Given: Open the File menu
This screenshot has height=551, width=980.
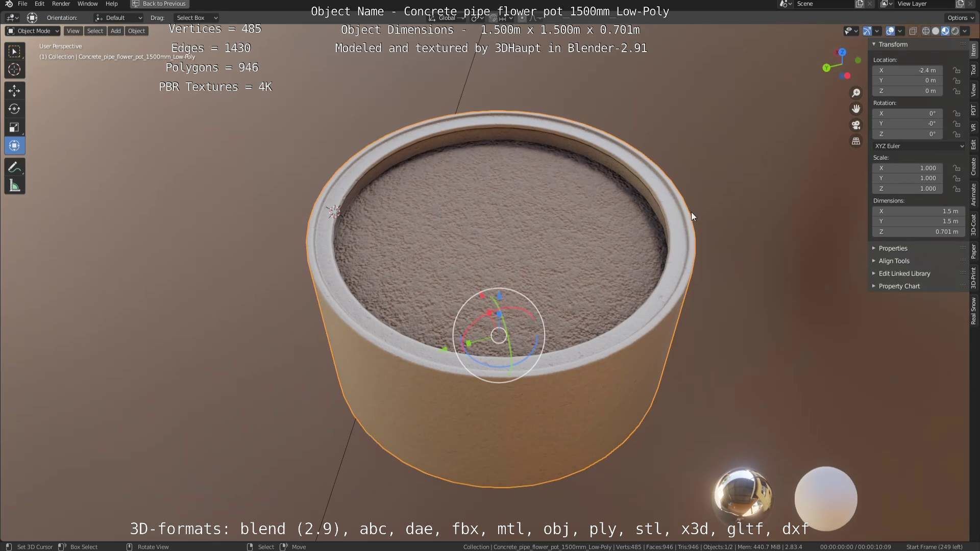Looking at the screenshot, I should coord(22,4).
